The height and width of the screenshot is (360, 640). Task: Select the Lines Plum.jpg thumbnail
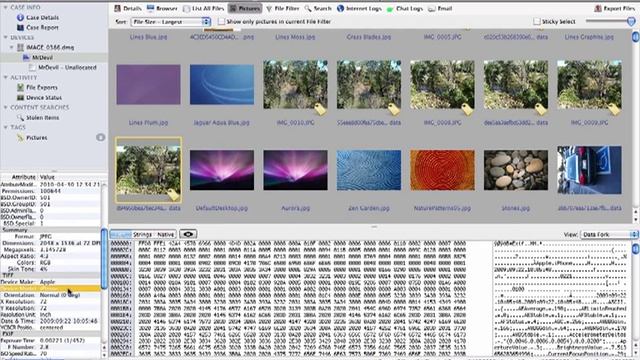coord(148,84)
